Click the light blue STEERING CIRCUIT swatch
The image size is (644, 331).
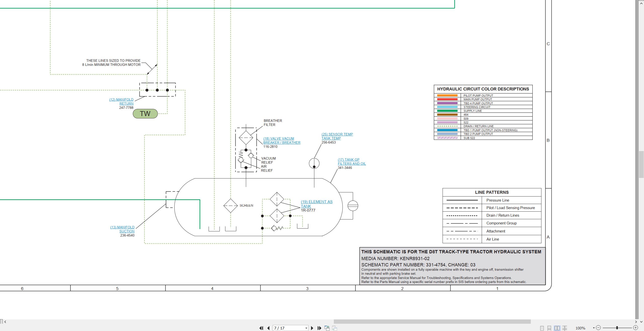point(447,107)
